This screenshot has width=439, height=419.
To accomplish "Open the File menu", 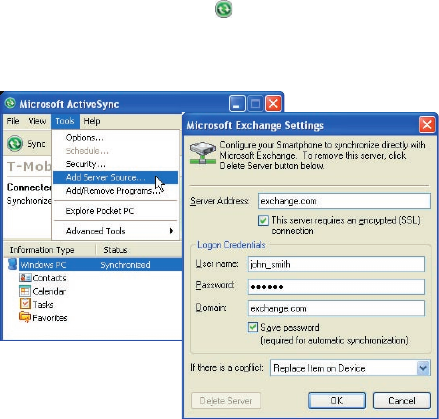I will 13,121.
